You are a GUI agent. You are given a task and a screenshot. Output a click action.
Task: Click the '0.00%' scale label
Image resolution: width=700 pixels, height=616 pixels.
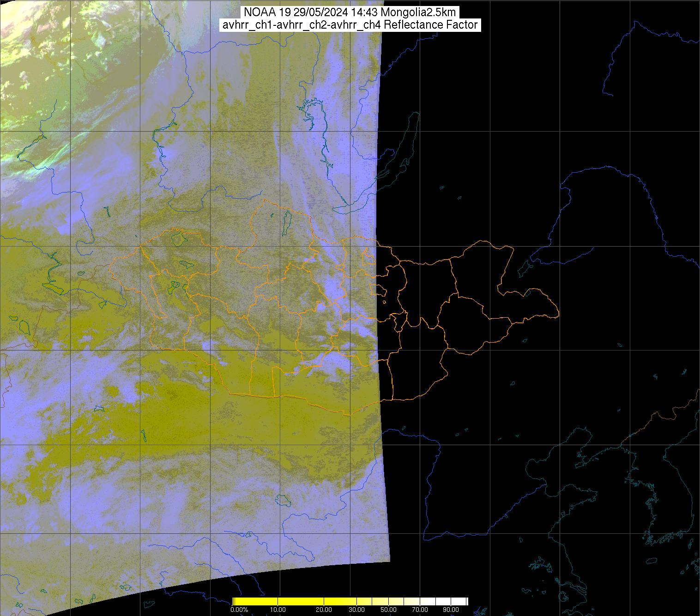(239, 610)
